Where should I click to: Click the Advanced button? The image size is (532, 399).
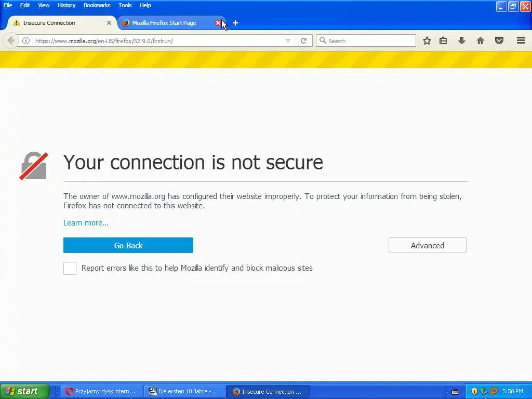click(428, 245)
